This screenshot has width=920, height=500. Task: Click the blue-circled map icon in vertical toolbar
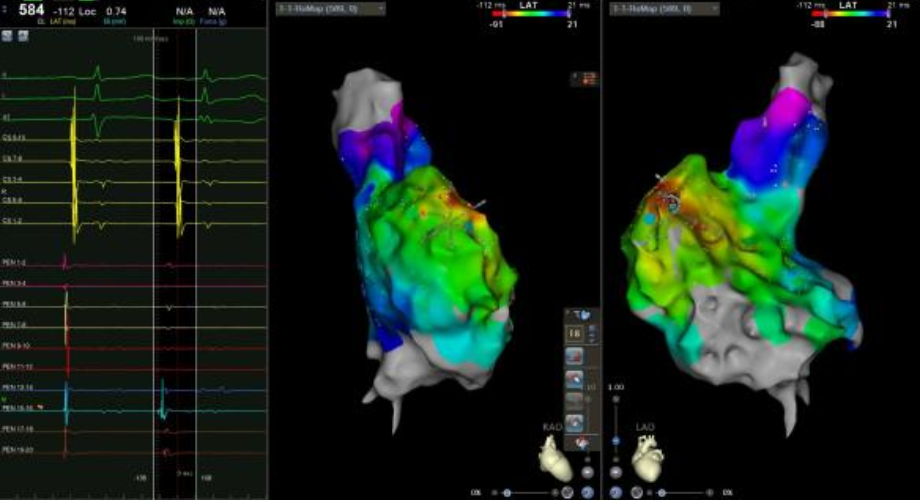tap(576, 380)
